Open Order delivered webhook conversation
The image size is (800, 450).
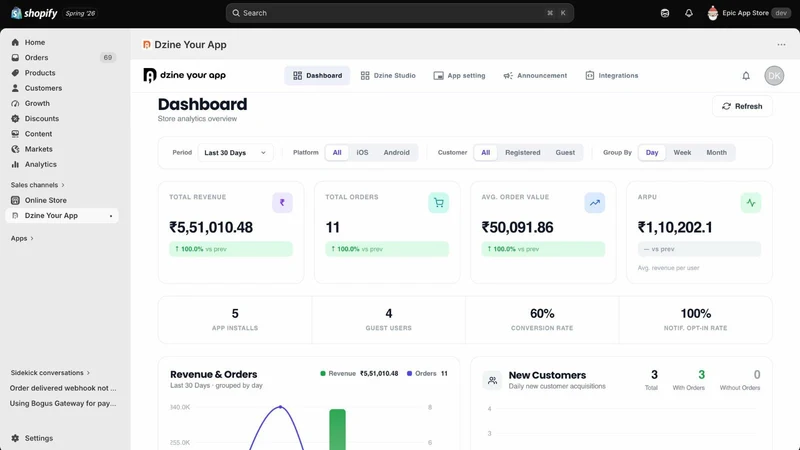pos(63,388)
